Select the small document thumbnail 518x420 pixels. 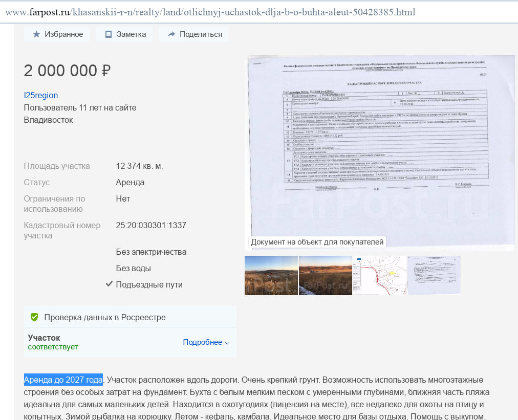pos(434,275)
